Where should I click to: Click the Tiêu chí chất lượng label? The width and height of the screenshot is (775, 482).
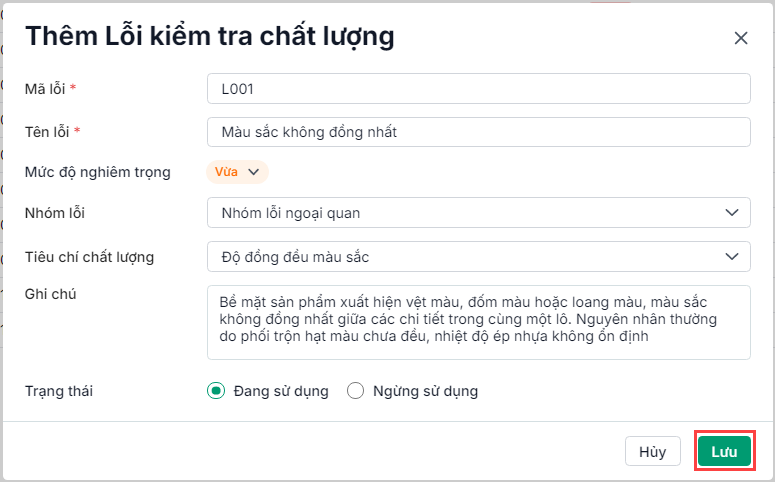point(89,257)
